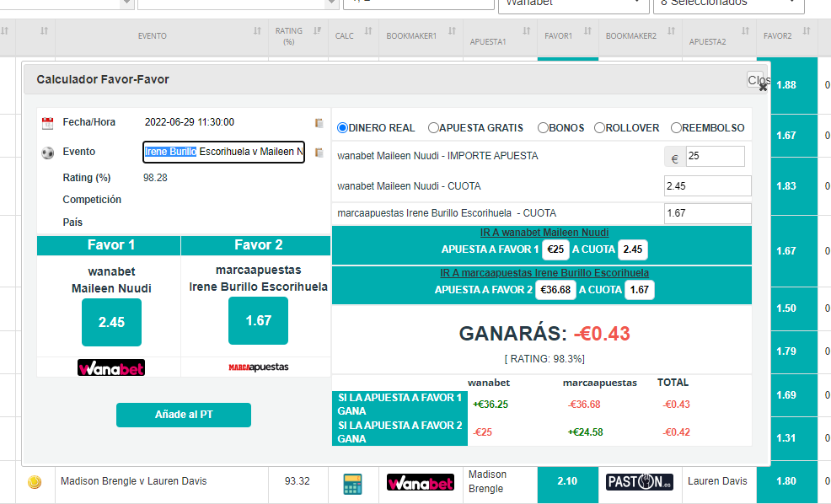Screen dimensions: 831x504
Task: Click the +€24.58 marcaapuestas profit value
Action: tap(585, 432)
